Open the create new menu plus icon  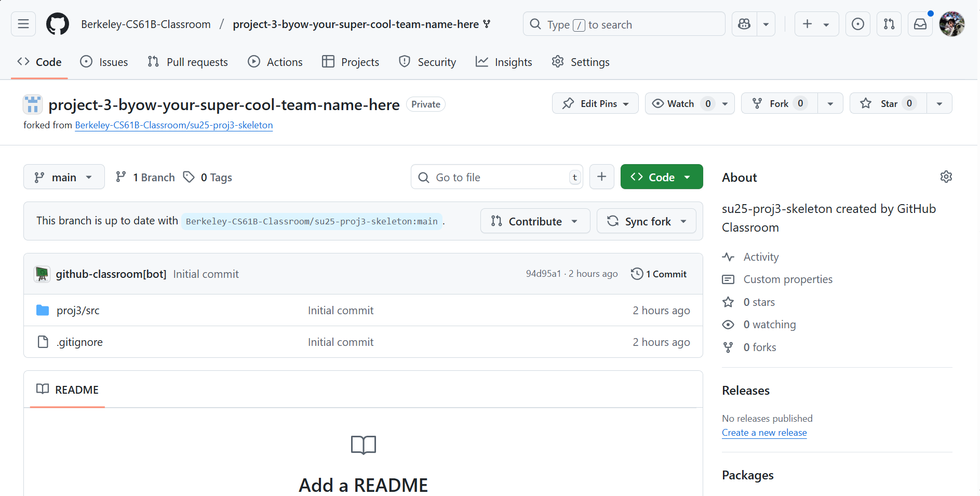pos(808,24)
